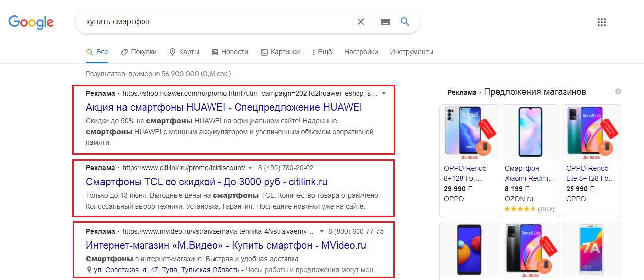
Task: Click the "OZON.ru" seller name
Action: point(519,199)
